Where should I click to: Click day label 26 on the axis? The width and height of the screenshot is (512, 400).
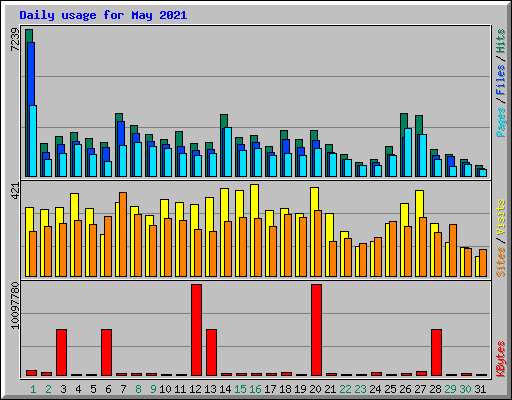[405, 389]
